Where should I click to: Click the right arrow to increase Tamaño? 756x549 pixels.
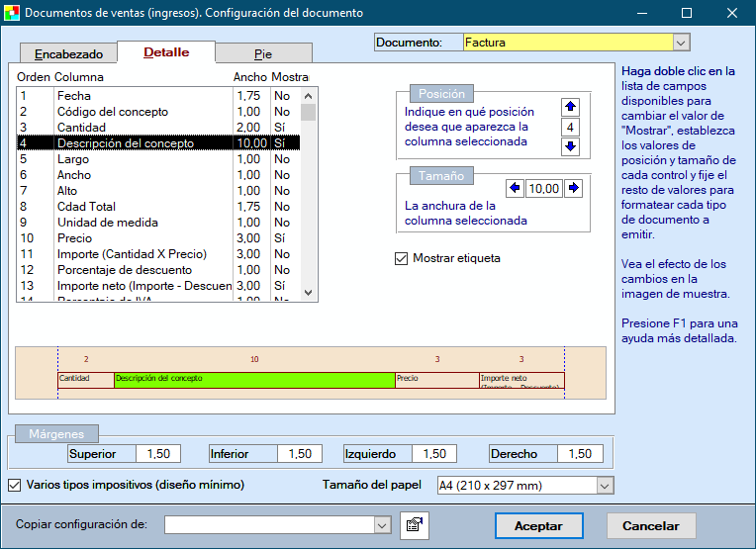(x=574, y=188)
